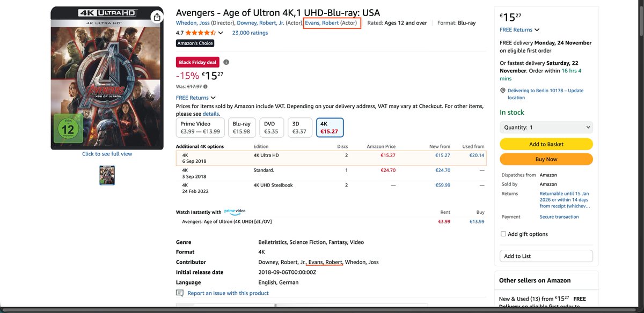Screen dimensions: 644x313
Task: Click the Buy Now button
Action: click(x=546, y=159)
